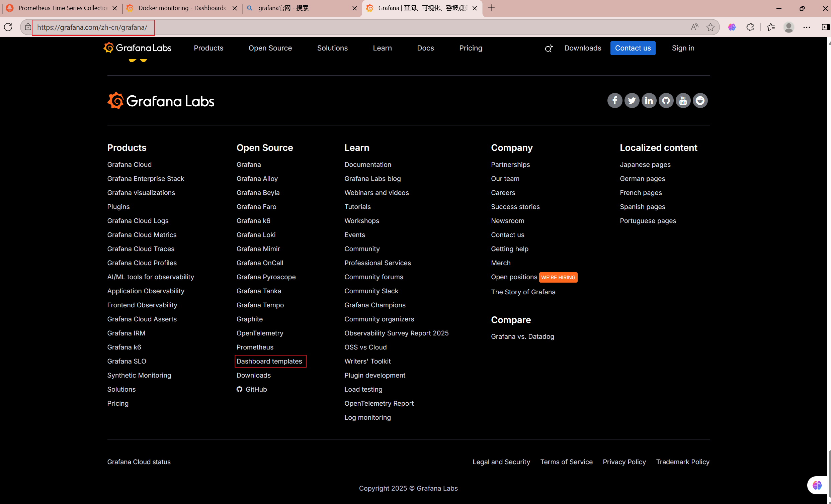831x504 pixels.
Task: Open the Grafana Loki link
Action: click(x=256, y=235)
